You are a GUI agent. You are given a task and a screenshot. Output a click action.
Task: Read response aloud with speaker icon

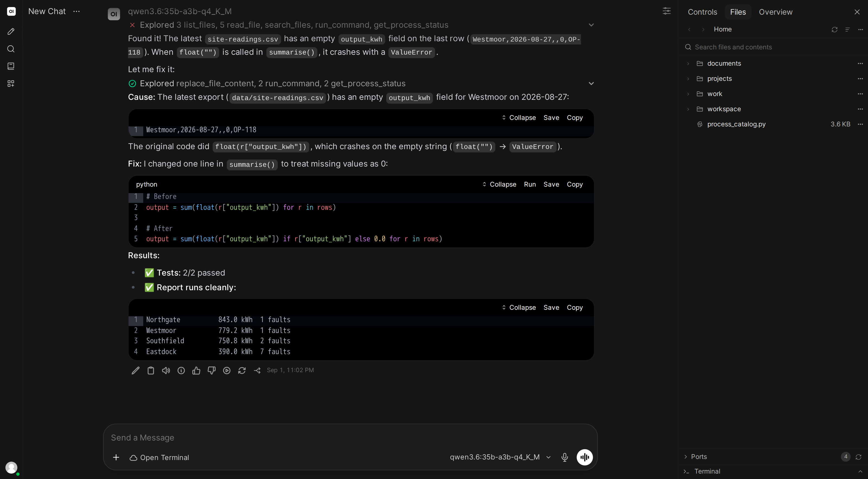click(166, 371)
